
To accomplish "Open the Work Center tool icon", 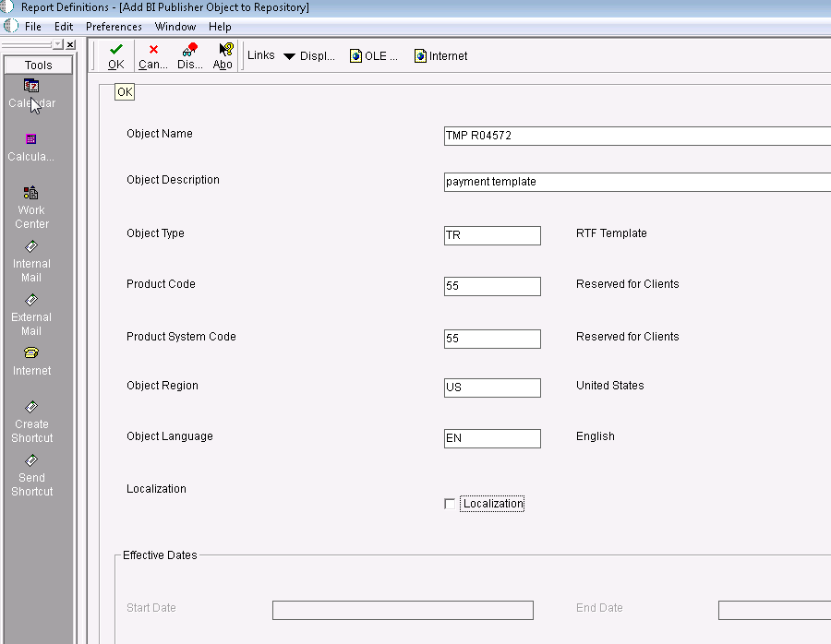I will 31,193.
